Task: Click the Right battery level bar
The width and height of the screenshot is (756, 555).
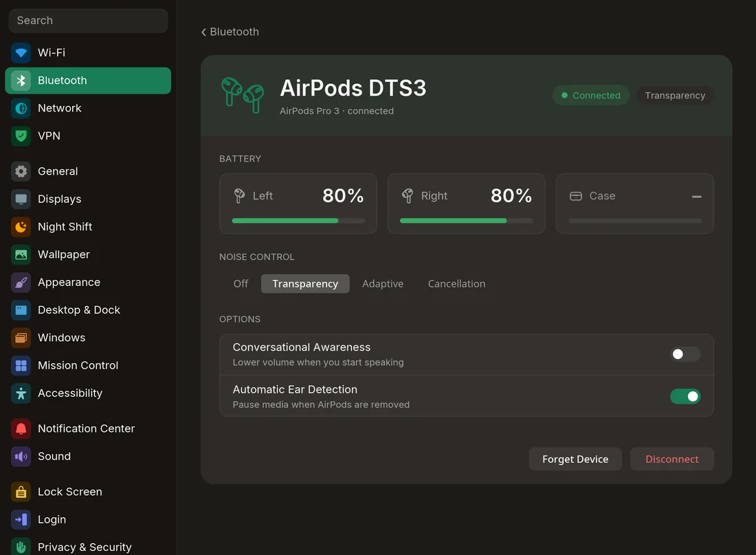Action: coord(466,221)
